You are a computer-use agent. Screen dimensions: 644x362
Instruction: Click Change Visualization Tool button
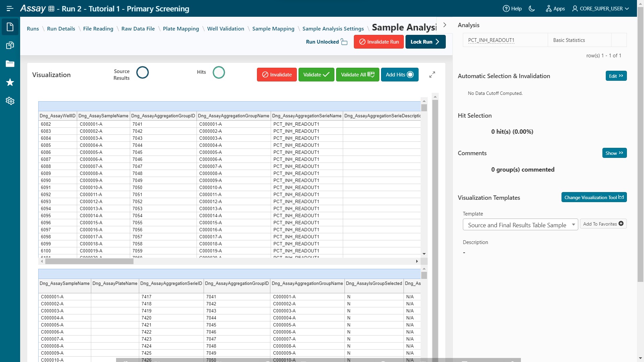click(594, 197)
